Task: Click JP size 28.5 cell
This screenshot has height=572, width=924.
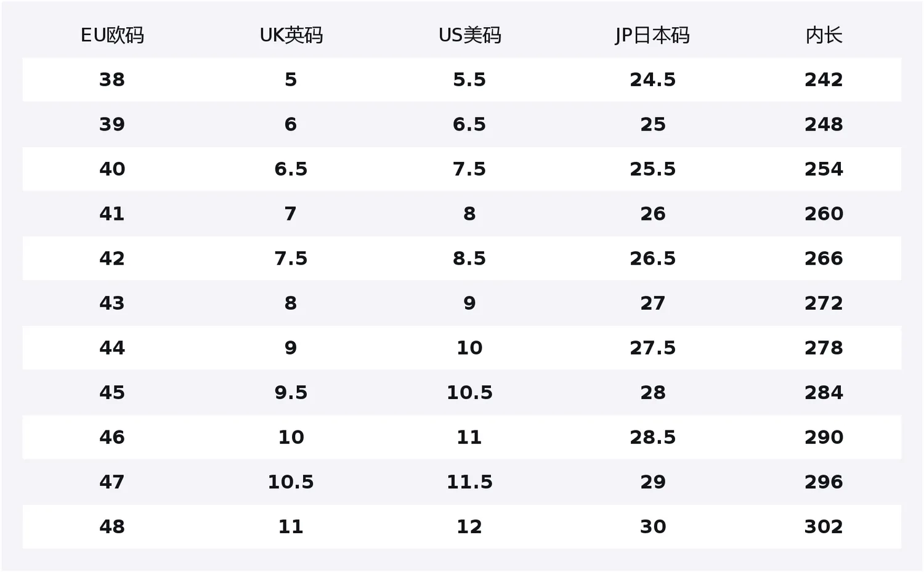Action: click(652, 437)
